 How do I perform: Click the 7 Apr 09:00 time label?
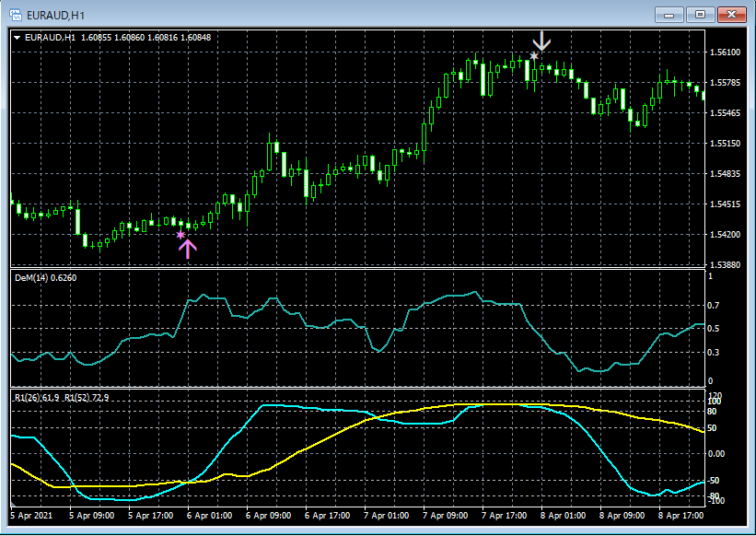pos(446,517)
